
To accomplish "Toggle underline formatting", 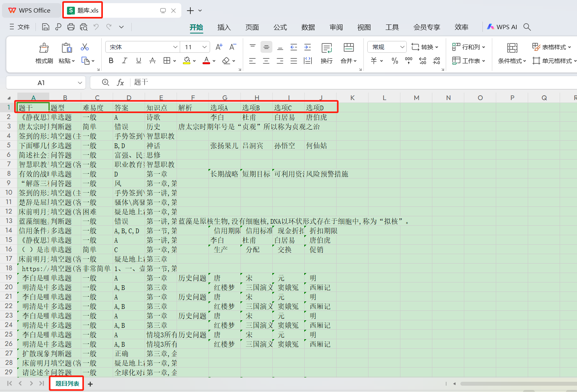I will (x=139, y=61).
